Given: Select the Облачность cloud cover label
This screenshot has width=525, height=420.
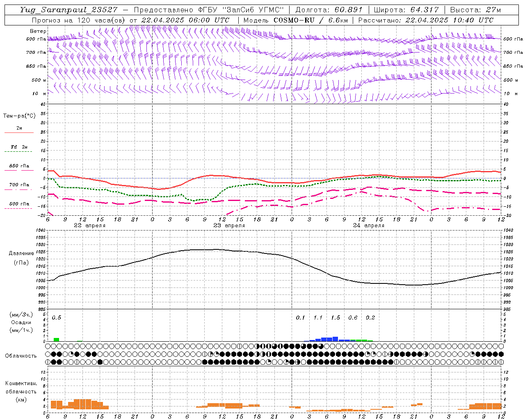Looking at the screenshot, I should tap(21, 356).
